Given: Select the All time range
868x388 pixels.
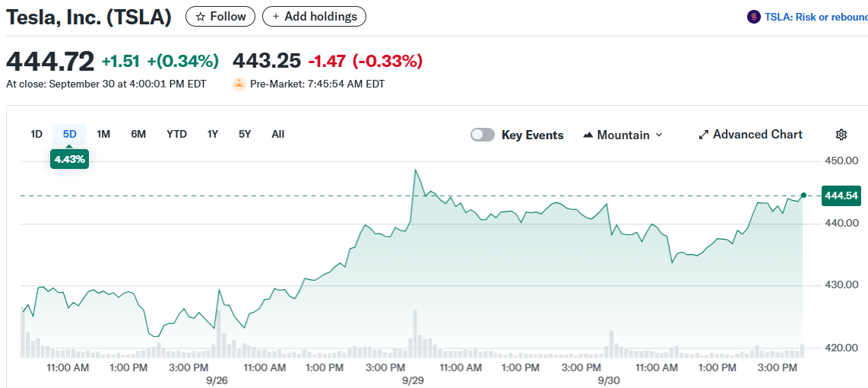Looking at the screenshot, I should [278, 135].
